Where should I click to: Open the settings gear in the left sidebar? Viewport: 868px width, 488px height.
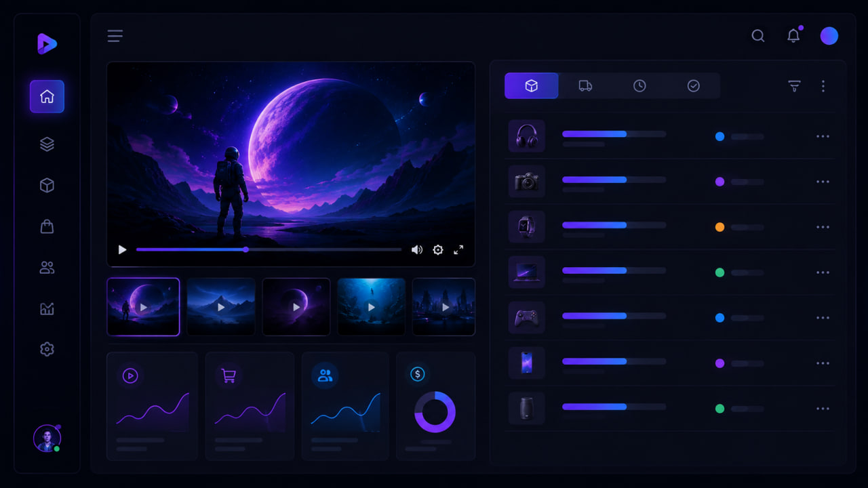click(x=47, y=349)
